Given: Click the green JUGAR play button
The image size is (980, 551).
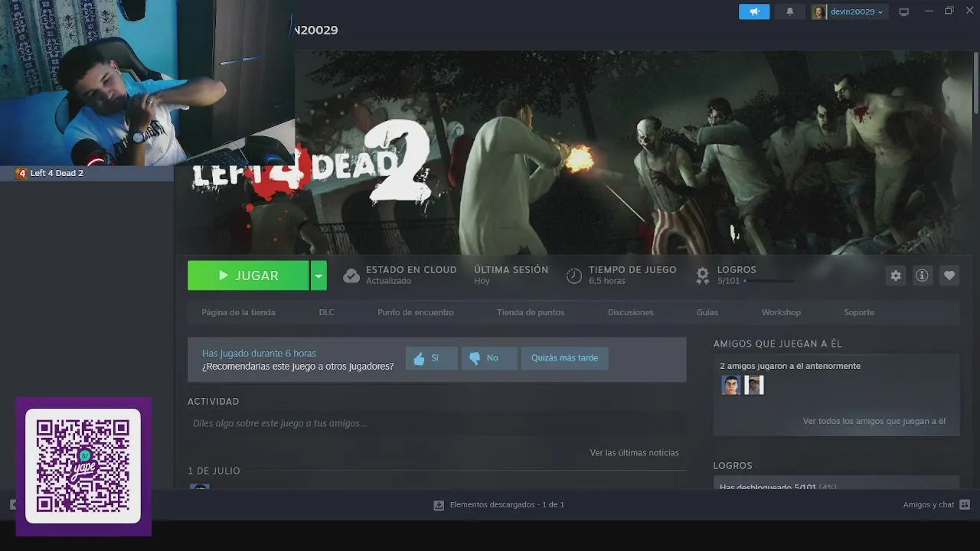Looking at the screenshot, I should click(x=248, y=275).
